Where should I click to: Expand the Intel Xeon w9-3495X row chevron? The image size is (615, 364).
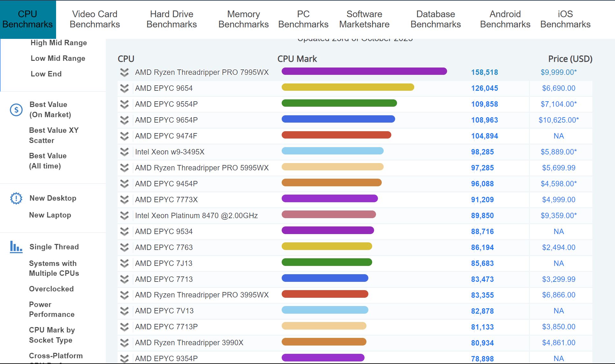[x=124, y=152]
